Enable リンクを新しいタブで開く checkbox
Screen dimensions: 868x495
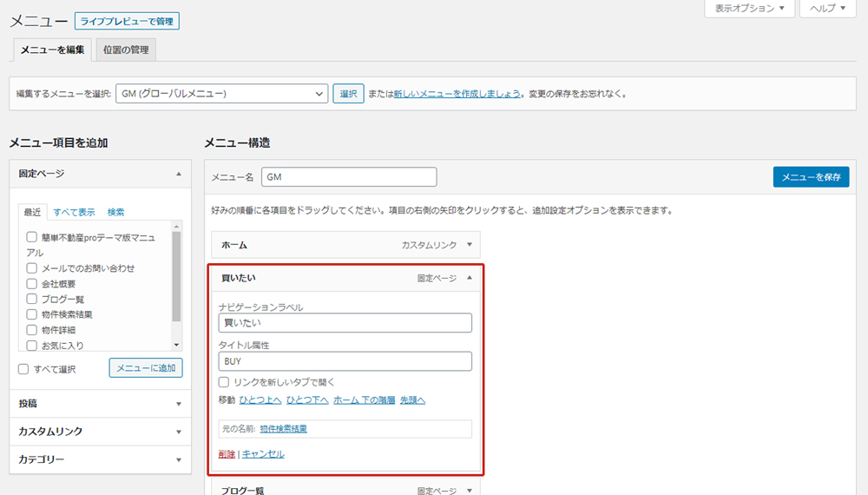pos(224,382)
